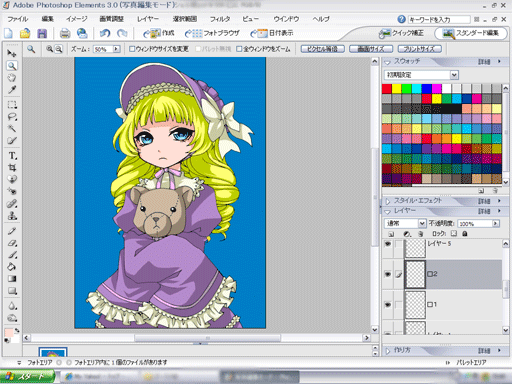512x384 pixels.
Task: Select the Cookie Cutter tool
Action: click(x=12, y=180)
